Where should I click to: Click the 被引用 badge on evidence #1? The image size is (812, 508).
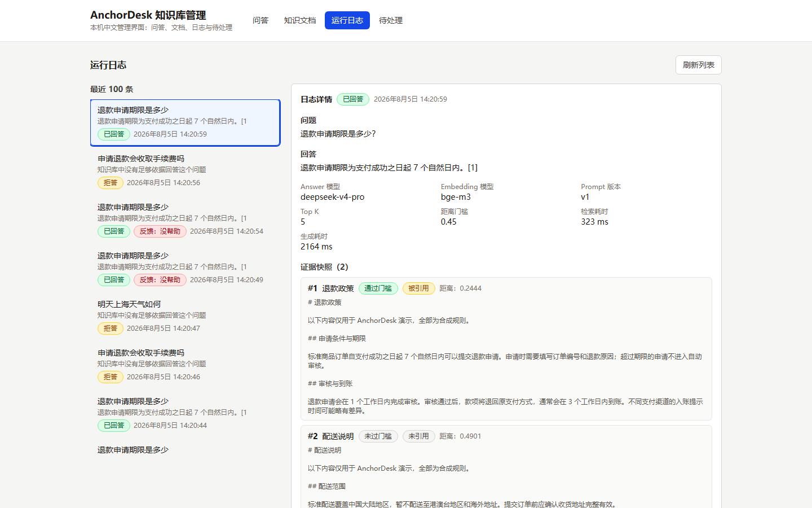tap(418, 288)
